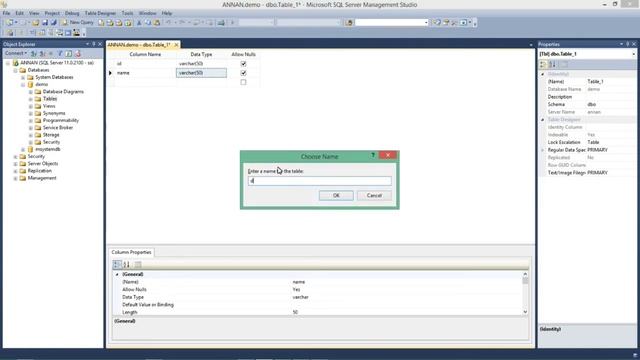The image size is (640, 360).
Task: Close the Object Explorer panel
Action: coord(100,44)
